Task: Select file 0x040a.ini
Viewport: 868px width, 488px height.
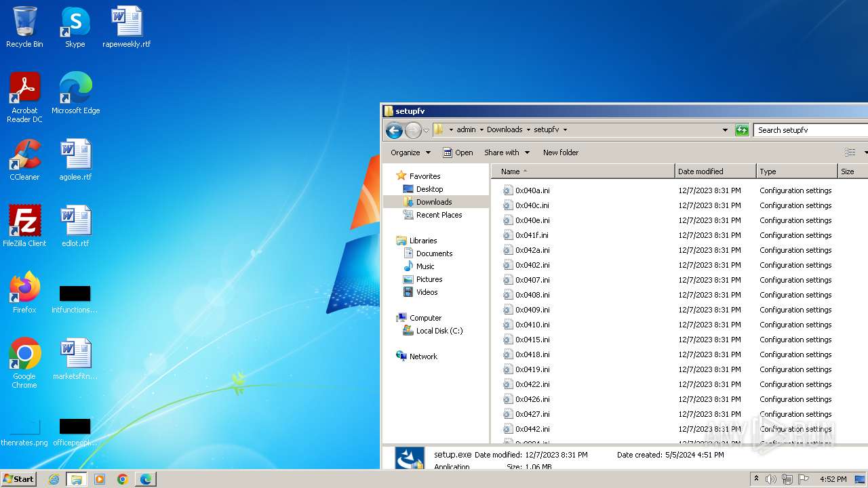Action: [527, 190]
